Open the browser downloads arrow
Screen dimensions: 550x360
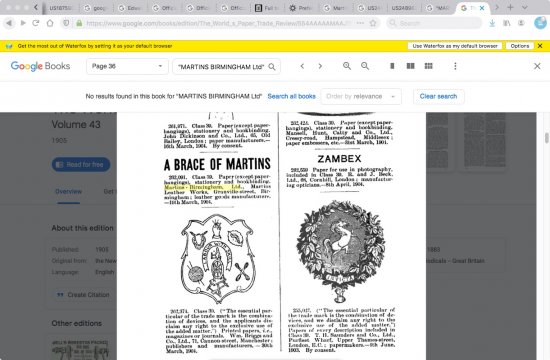[x=492, y=23]
